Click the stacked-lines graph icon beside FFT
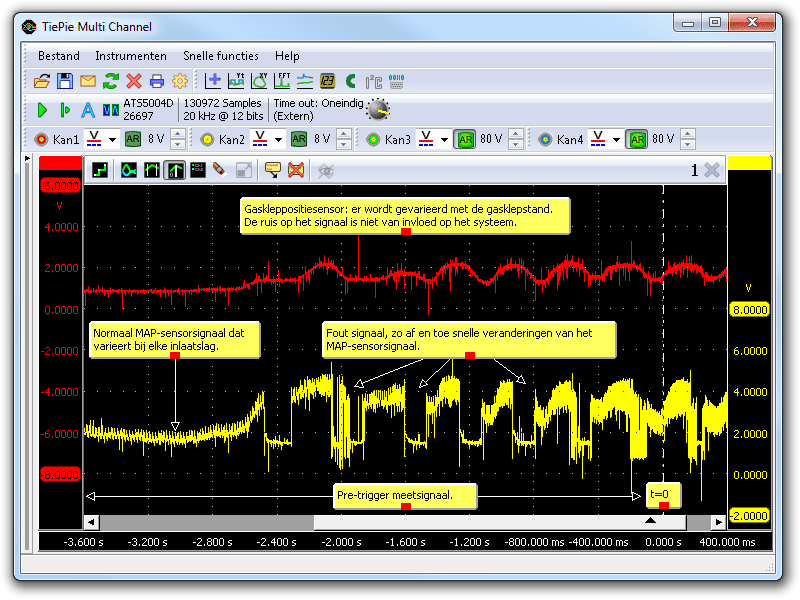This screenshot has width=800, height=600. (305, 81)
